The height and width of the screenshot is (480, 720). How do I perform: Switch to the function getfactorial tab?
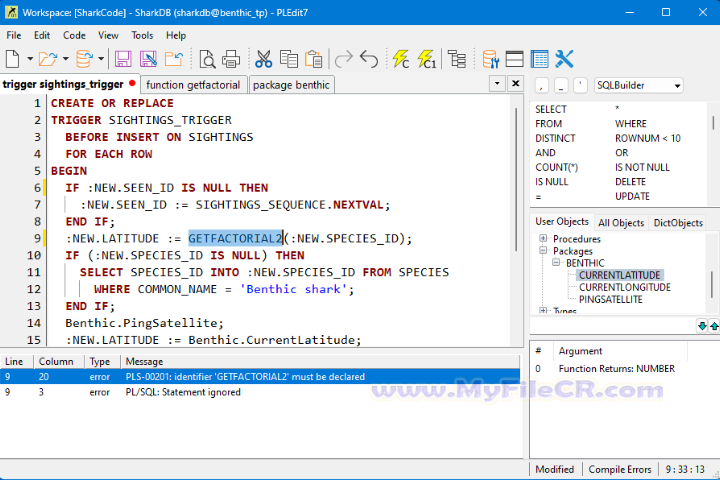193,85
